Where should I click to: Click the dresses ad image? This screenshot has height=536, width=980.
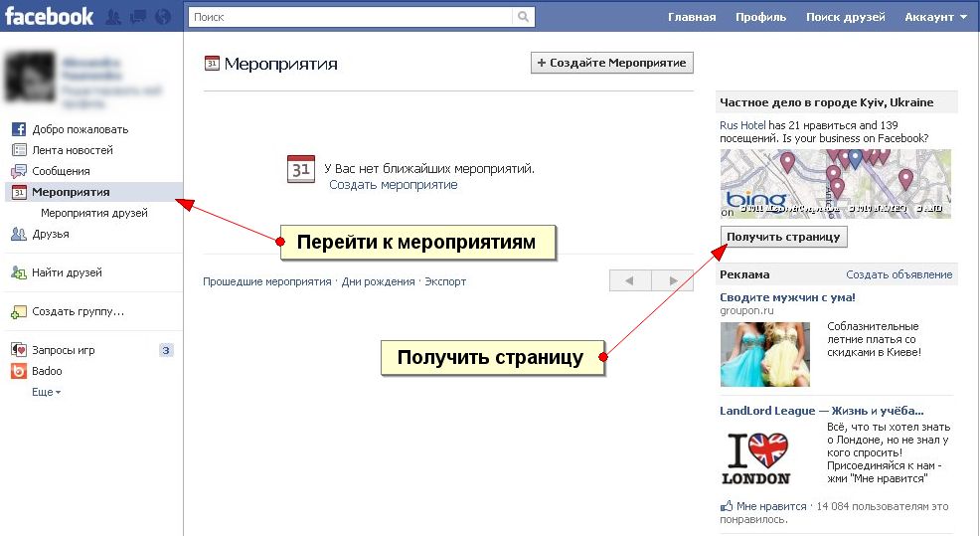(765, 354)
